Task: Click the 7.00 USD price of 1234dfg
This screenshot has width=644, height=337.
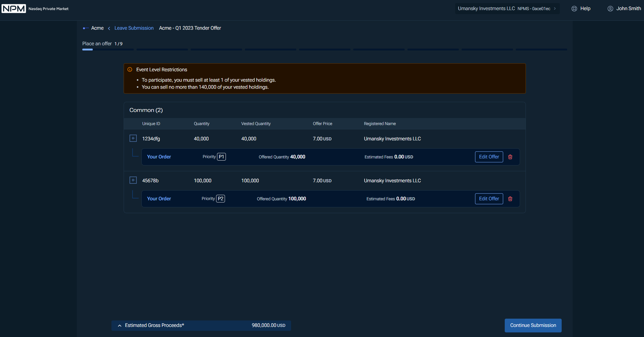Action: pos(322,139)
